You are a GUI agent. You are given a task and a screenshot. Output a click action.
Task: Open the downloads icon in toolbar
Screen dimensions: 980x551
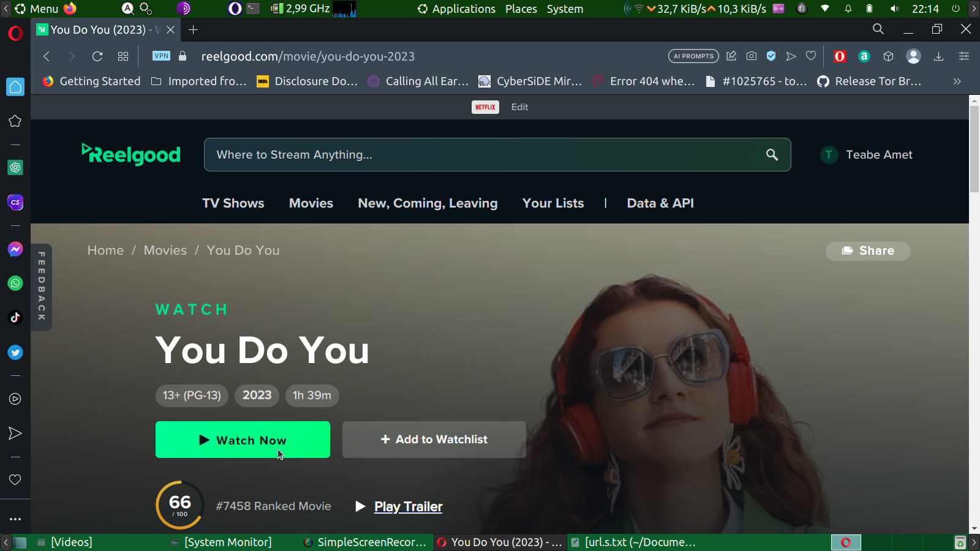pos(938,56)
